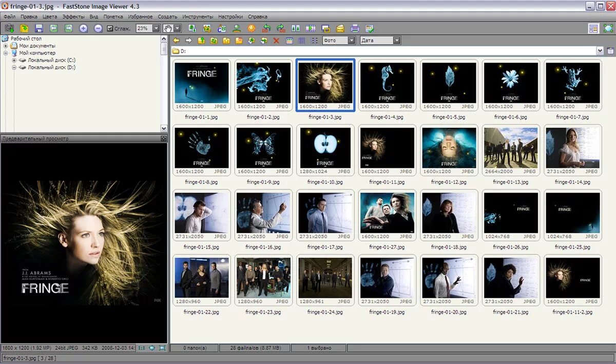The width and height of the screenshot is (616, 364).
Task: Select thumbnail fringe-01-13.jpg
Action: tap(510, 150)
